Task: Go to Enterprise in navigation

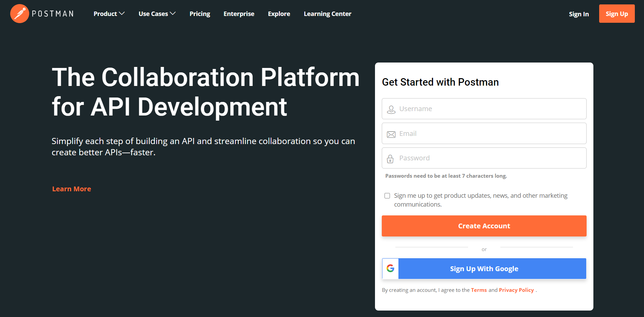Action: click(239, 14)
